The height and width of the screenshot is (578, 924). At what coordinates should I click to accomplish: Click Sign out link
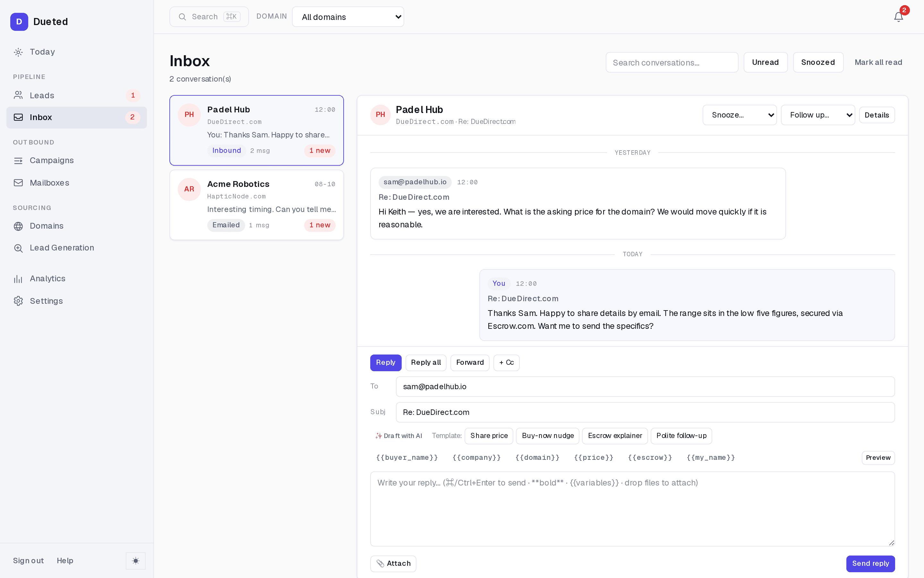pos(28,561)
